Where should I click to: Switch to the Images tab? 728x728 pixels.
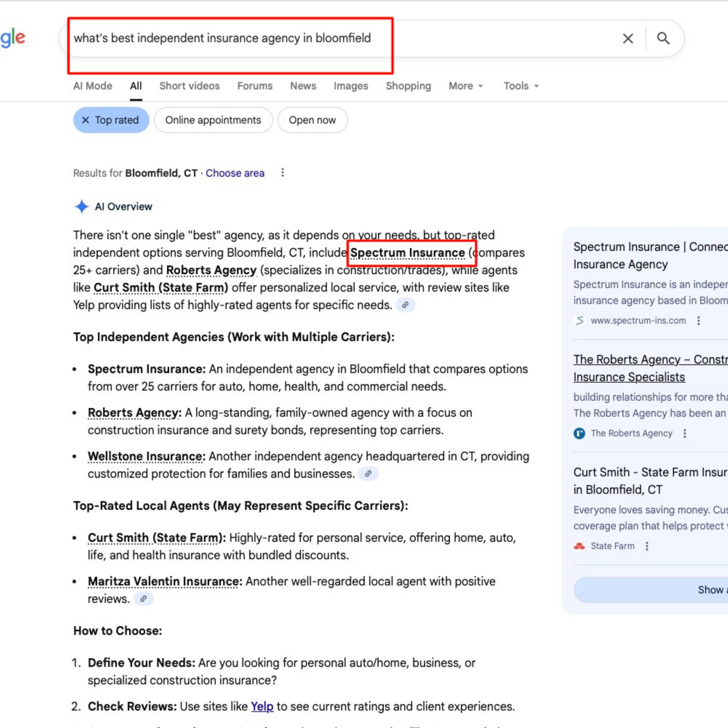pyautogui.click(x=350, y=86)
